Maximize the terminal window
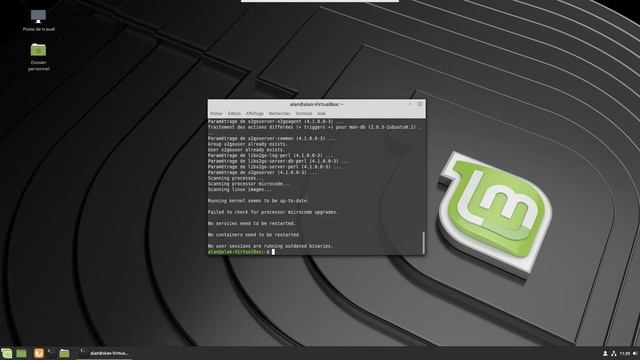Screen dimensions: 640x360 (410, 104)
